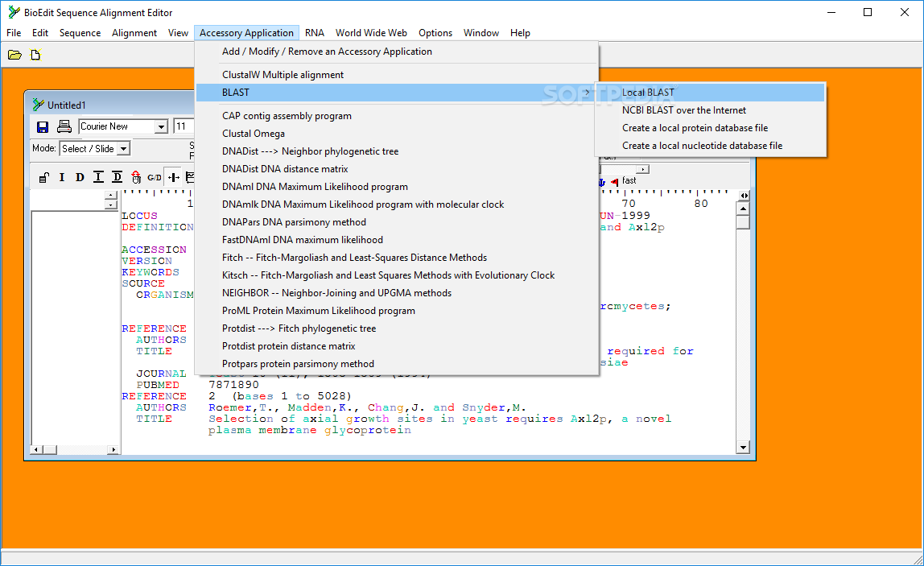
Task: Open the View menu
Action: [178, 33]
